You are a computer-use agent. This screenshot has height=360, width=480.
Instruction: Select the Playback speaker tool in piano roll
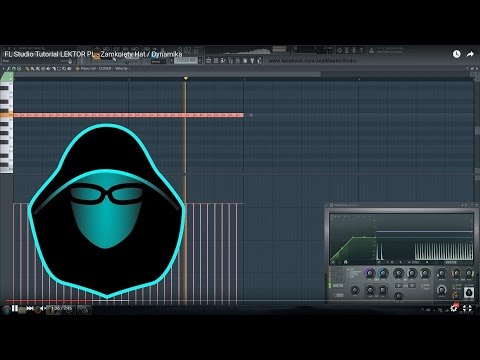(69, 69)
